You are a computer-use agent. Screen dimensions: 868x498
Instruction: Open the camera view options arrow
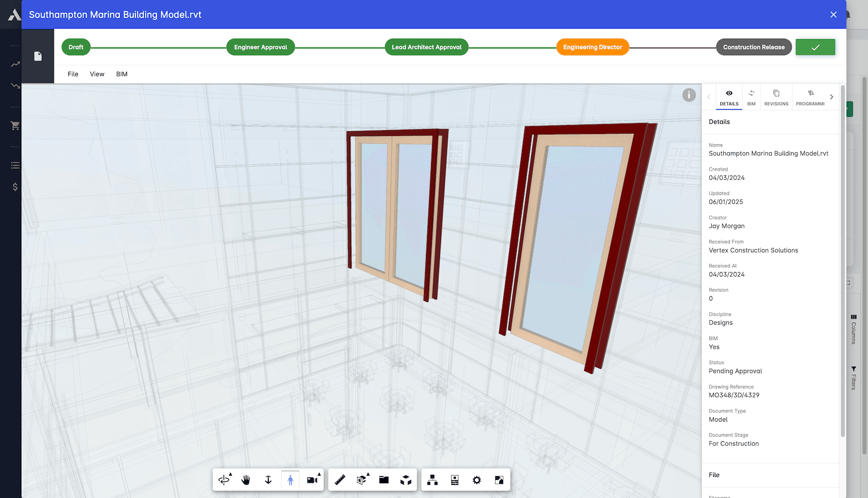pos(318,473)
